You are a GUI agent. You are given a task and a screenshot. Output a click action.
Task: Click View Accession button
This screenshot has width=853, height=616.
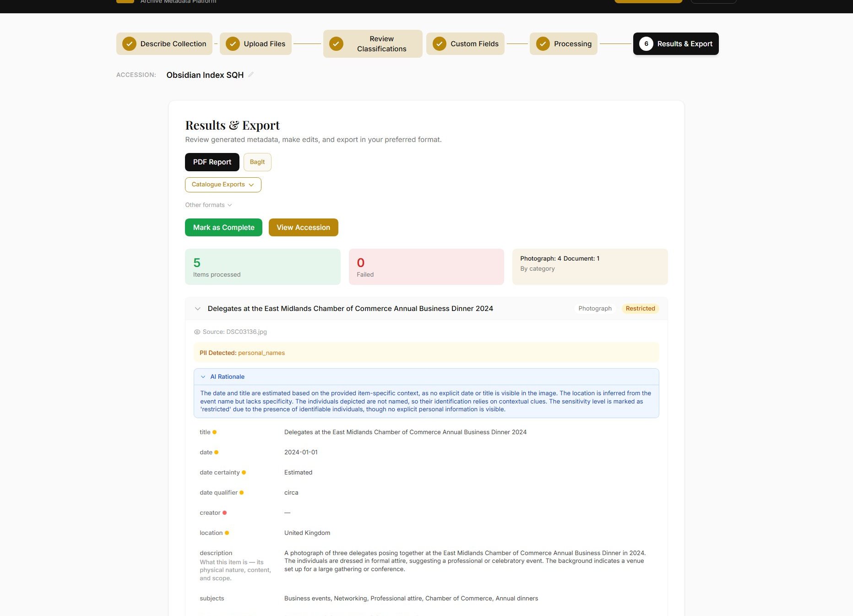pos(304,228)
